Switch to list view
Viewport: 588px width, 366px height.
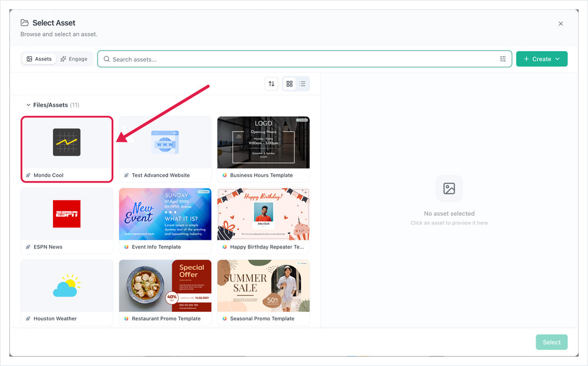tap(302, 83)
